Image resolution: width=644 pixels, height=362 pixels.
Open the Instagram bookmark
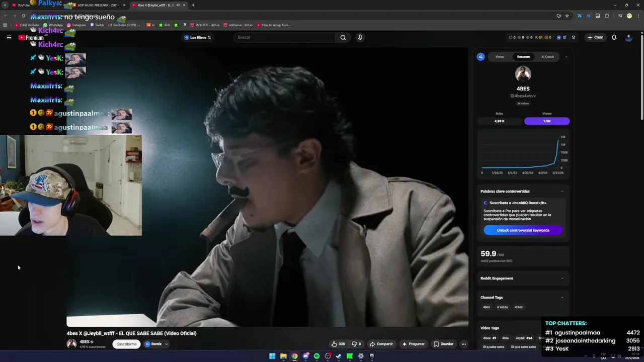pyautogui.click(x=76, y=25)
